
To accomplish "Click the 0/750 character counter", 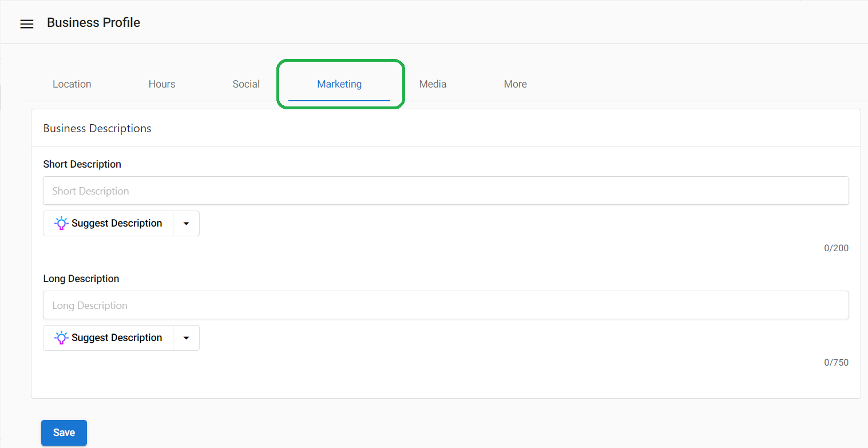I will point(836,362).
